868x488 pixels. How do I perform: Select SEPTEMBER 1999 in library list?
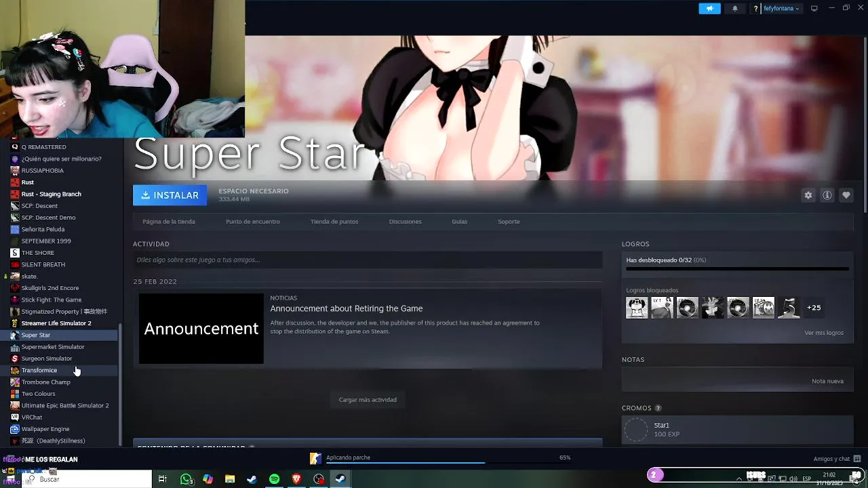[46, 241]
